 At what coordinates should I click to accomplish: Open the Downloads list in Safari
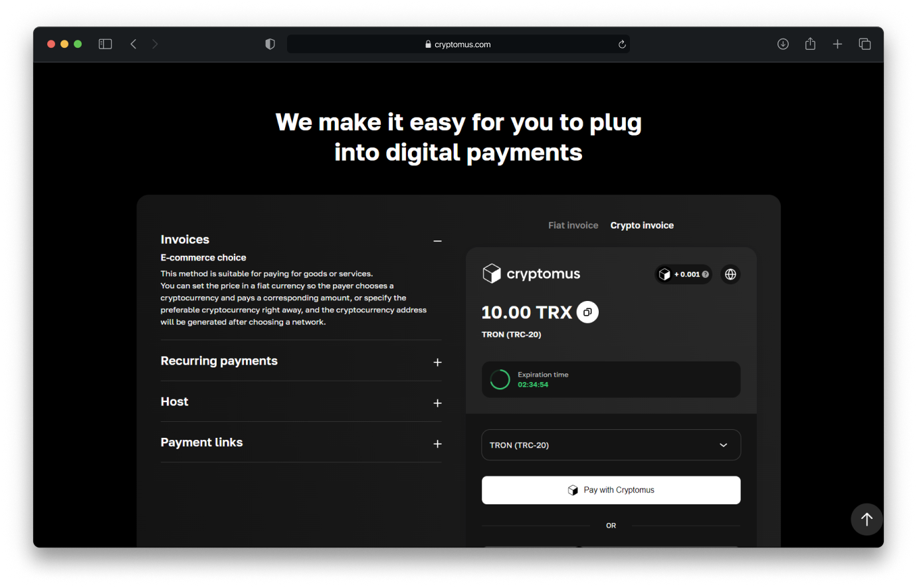pyautogui.click(x=783, y=44)
